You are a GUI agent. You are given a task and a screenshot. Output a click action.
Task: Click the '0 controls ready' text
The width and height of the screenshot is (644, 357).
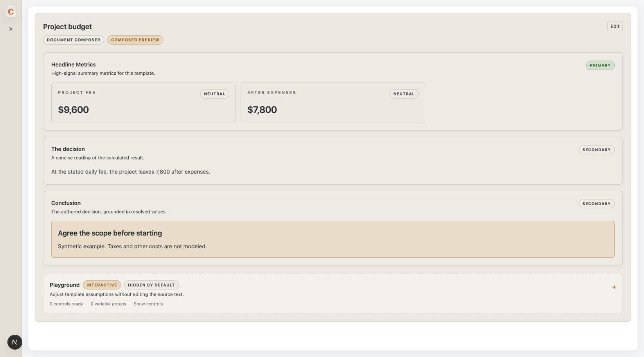tap(67, 304)
